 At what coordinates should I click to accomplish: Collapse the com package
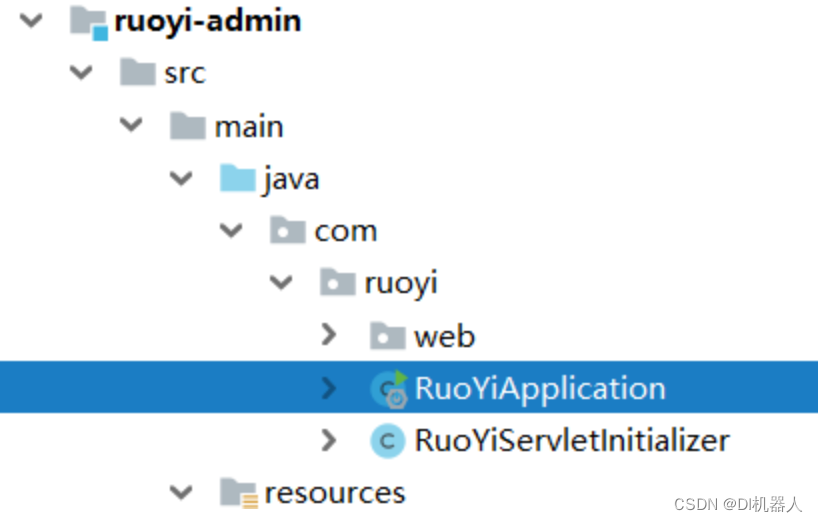(231, 230)
